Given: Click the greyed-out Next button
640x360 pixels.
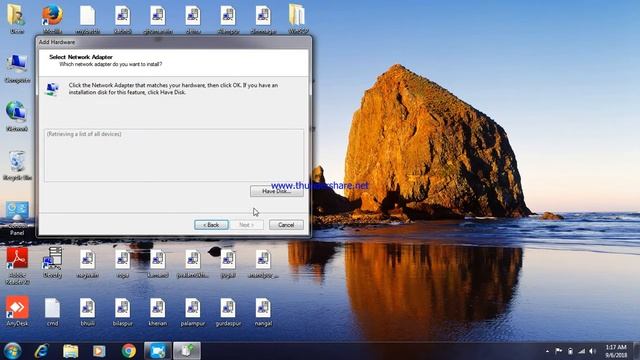Looking at the screenshot, I should (247, 225).
